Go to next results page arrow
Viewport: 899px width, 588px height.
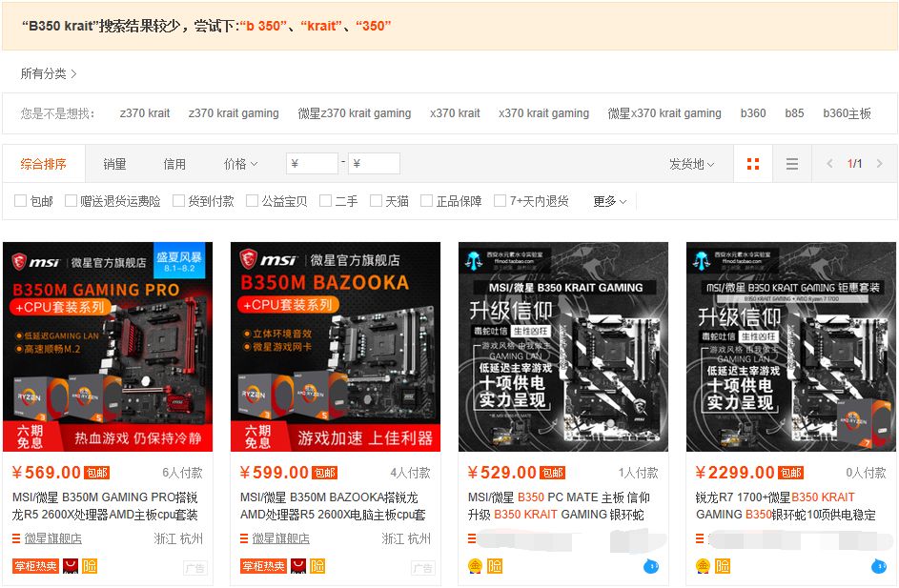(880, 164)
